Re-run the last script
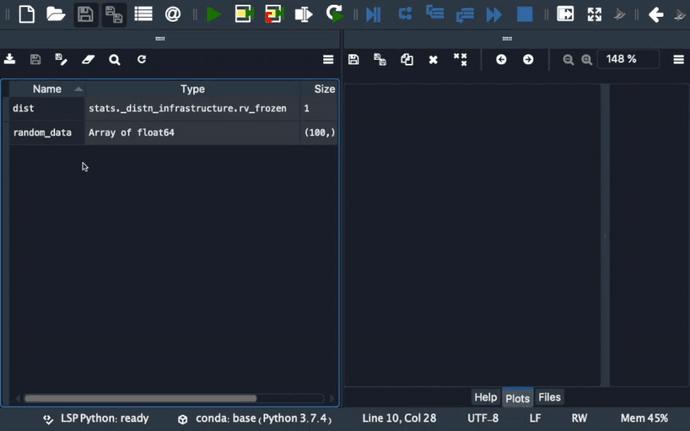Image resolution: width=690 pixels, height=431 pixels. (x=334, y=13)
